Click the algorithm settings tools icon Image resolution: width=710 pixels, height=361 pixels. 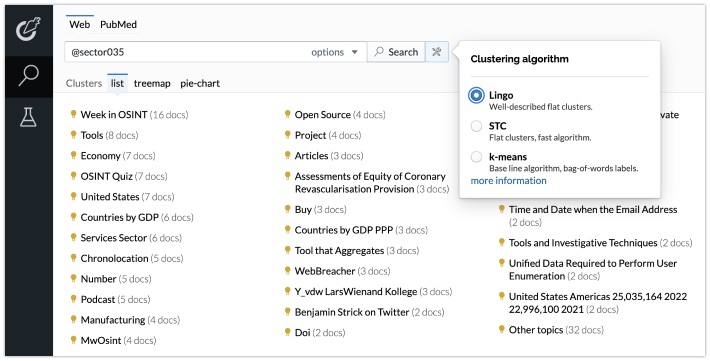(437, 52)
